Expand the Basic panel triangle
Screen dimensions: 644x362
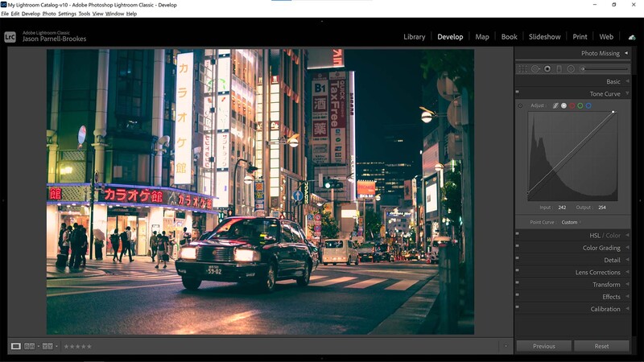(x=627, y=81)
